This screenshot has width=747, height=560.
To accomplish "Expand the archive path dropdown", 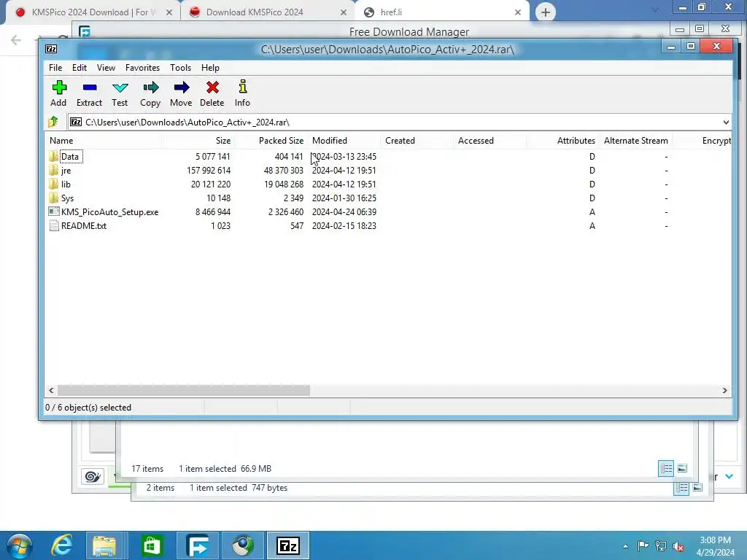I will [726, 122].
